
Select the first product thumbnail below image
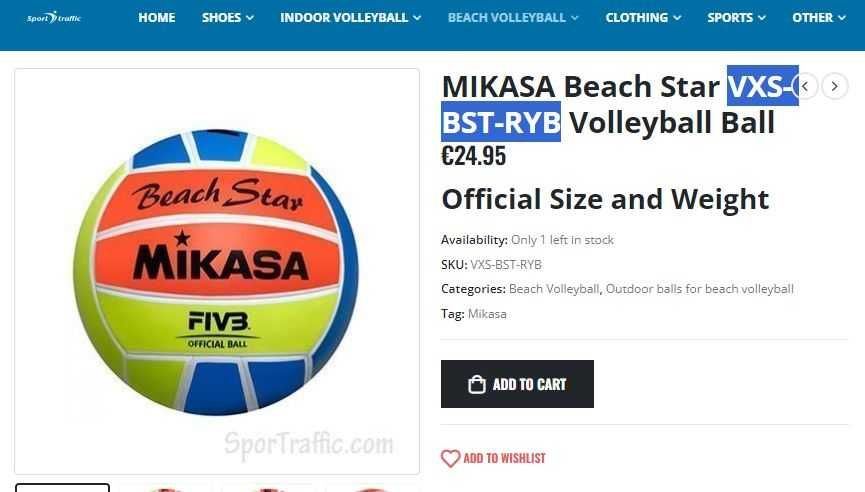pyautogui.click(x=62, y=488)
